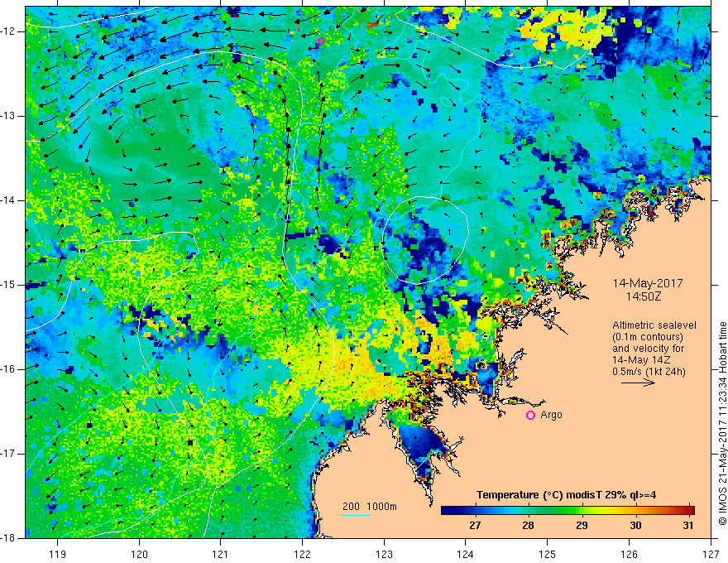This screenshot has height=563, width=728.
Task: Click longitude axis label 127
Action: pos(711,554)
